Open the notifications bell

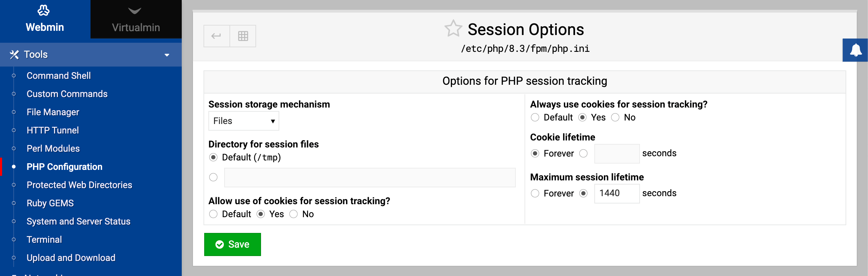(855, 50)
